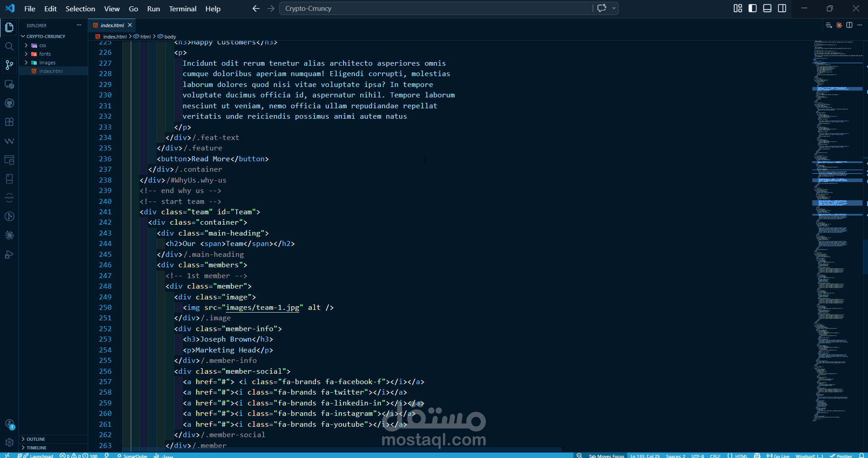
Task: Open Explorer Views and More Actions ellipsis
Action: coord(79,25)
